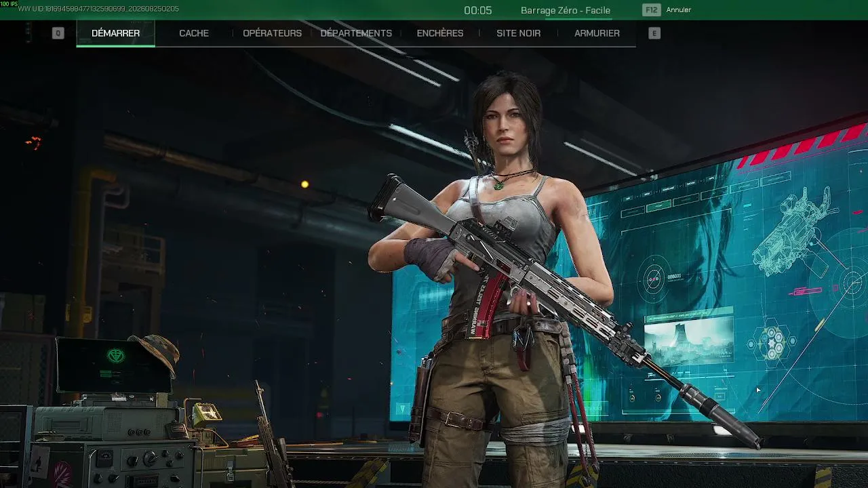Click the Q previous-tab key icon
Screen dimensions: 868x488
pyautogui.click(x=58, y=33)
